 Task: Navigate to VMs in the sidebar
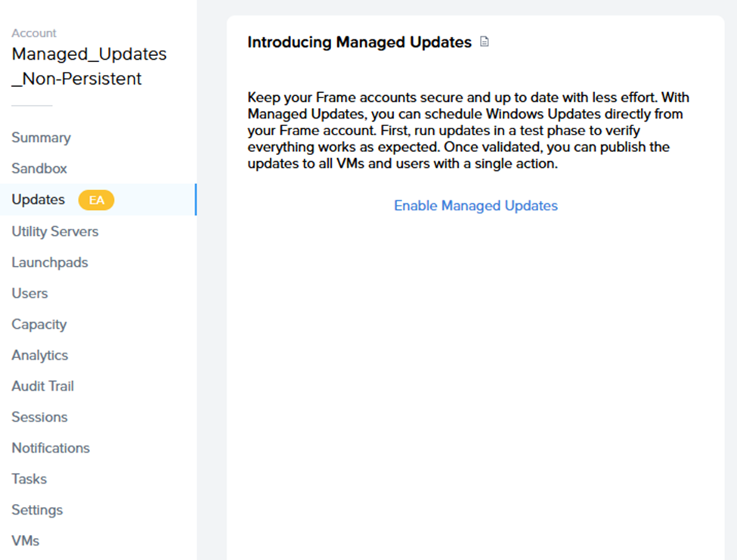(x=25, y=541)
